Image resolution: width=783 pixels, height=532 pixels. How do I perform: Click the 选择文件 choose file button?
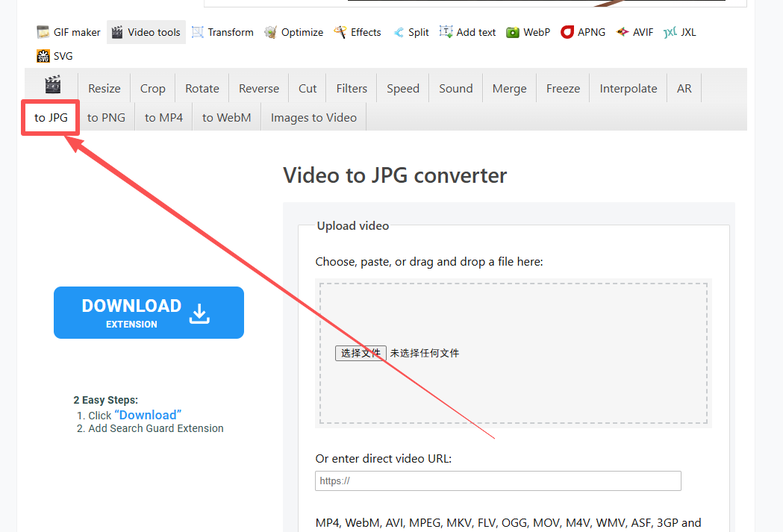[361, 353]
